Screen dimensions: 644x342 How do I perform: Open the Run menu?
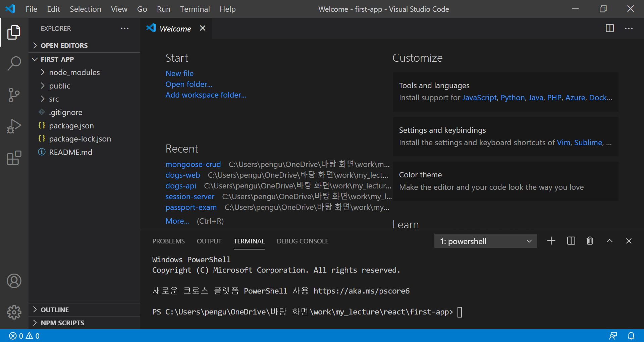[x=163, y=9]
